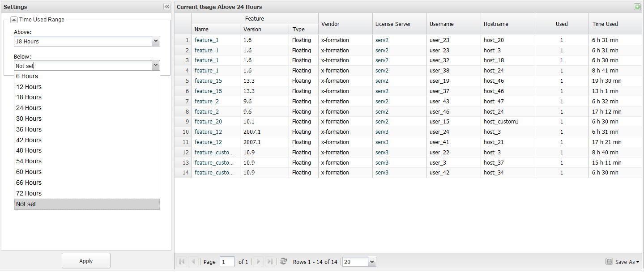The height and width of the screenshot is (272, 644).
Task: Open the feature_12 link in row 11
Action: [x=208, y=142]
